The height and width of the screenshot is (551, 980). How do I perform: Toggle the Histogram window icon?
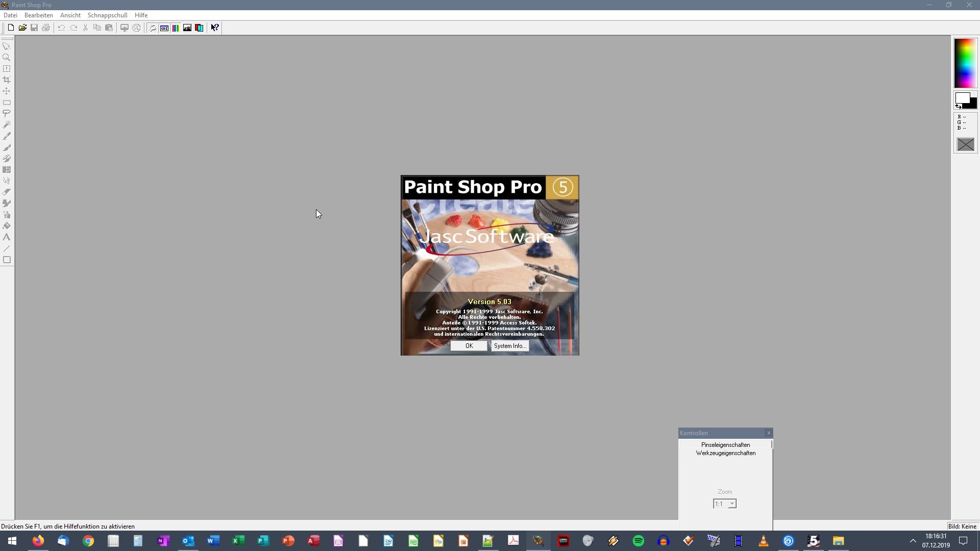point(187,28)
